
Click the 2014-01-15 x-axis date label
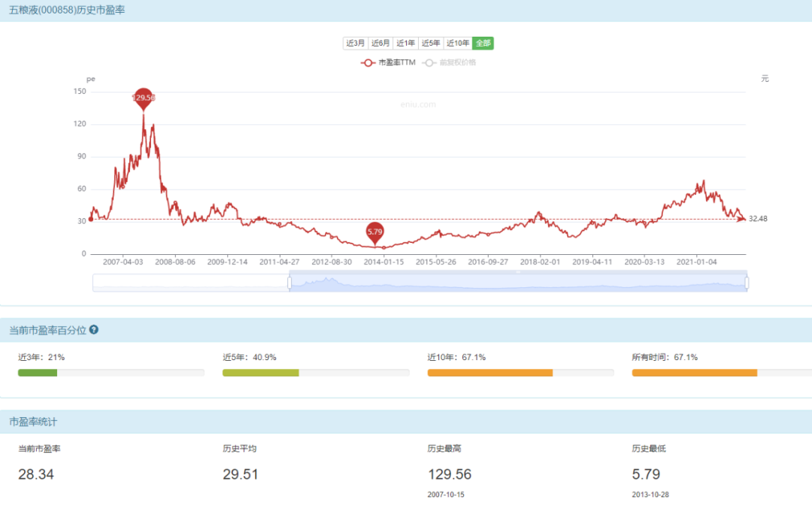[x=383, y=262]
